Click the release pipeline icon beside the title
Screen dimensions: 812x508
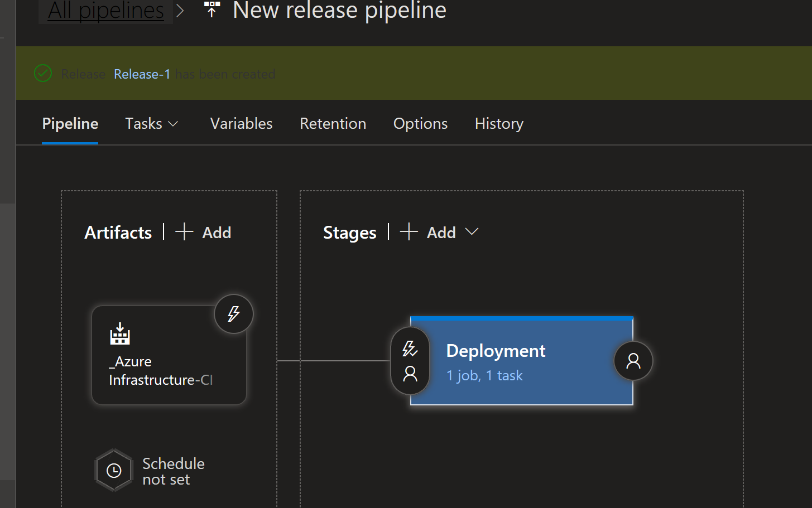pyautogui.click(x=212, y=9)
